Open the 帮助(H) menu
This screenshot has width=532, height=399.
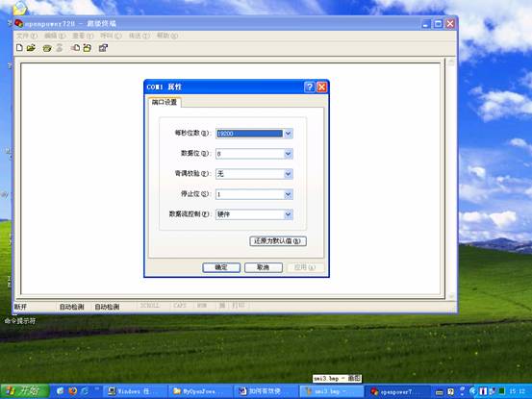point(167,36)
